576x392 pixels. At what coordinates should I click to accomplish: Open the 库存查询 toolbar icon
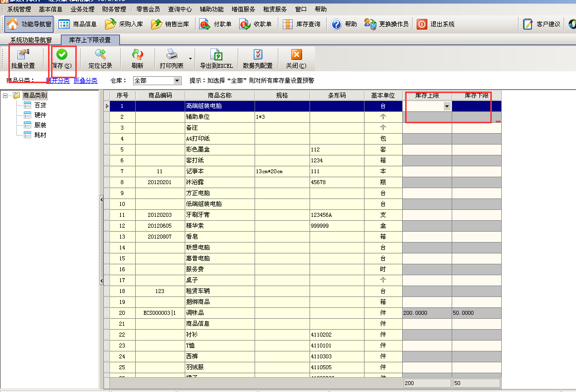pyautogui.click(x=288, y=24)
